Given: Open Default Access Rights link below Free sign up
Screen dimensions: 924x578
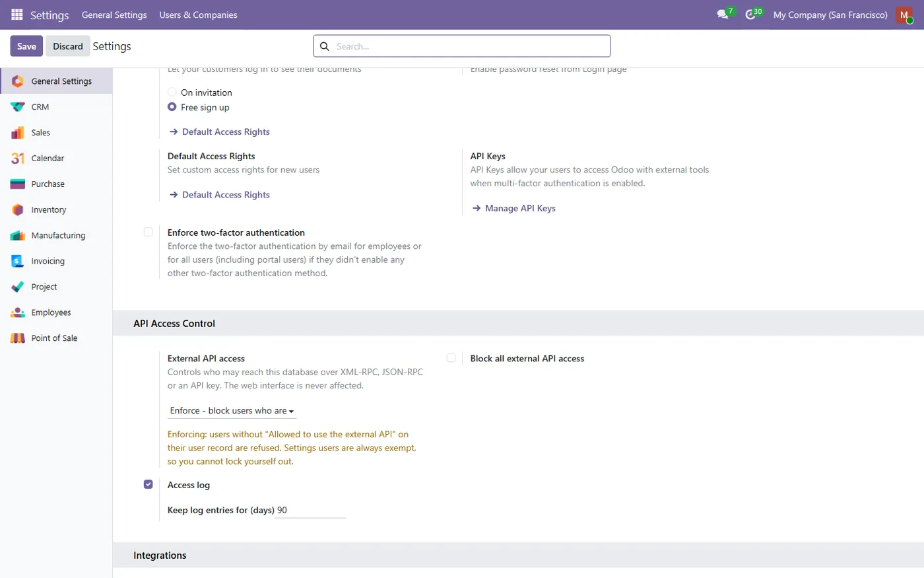Looking at the screenshot, I should point(220,131).
